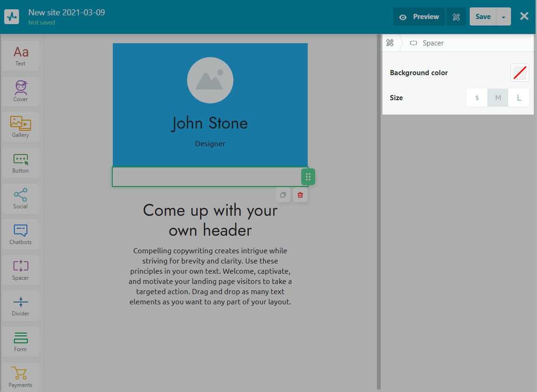537x392 pixels.
Task: Click the John Stone heading text
Action: pyautogui.click(x=210, y=123)
